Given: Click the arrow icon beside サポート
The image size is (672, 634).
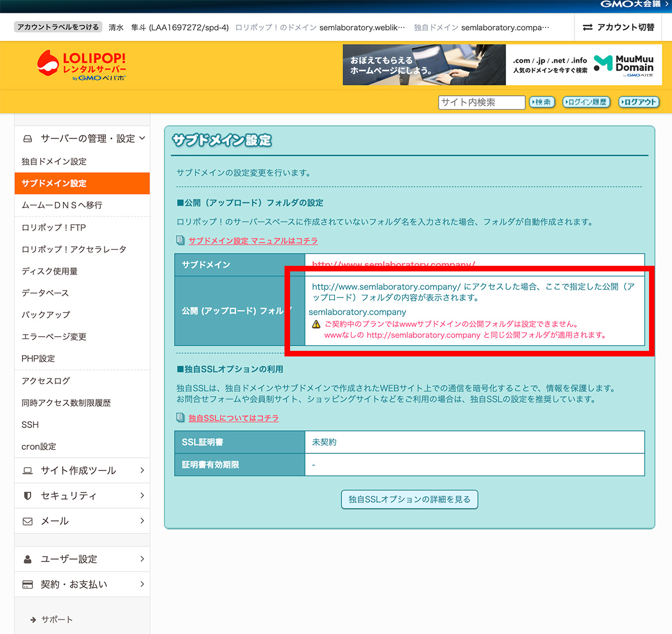Looking at the screenshot, I should (32, 619).
